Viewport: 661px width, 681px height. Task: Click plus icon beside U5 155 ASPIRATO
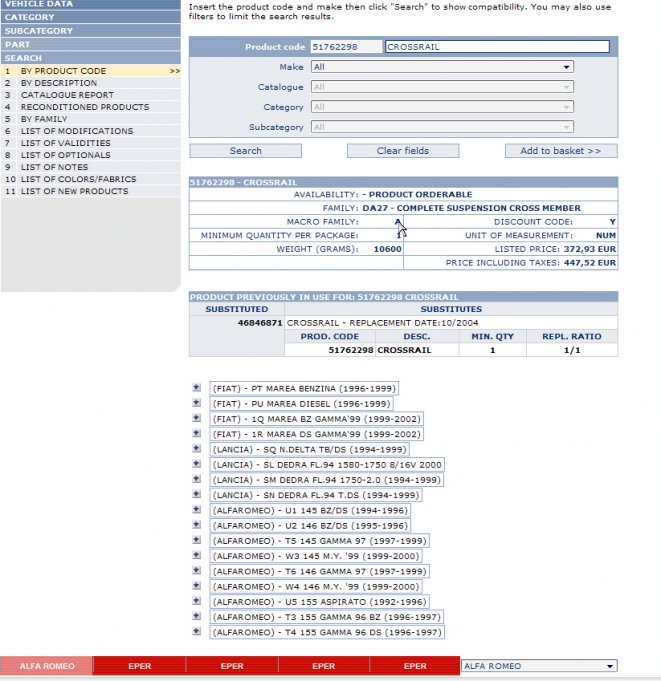(x=197, y=602)
